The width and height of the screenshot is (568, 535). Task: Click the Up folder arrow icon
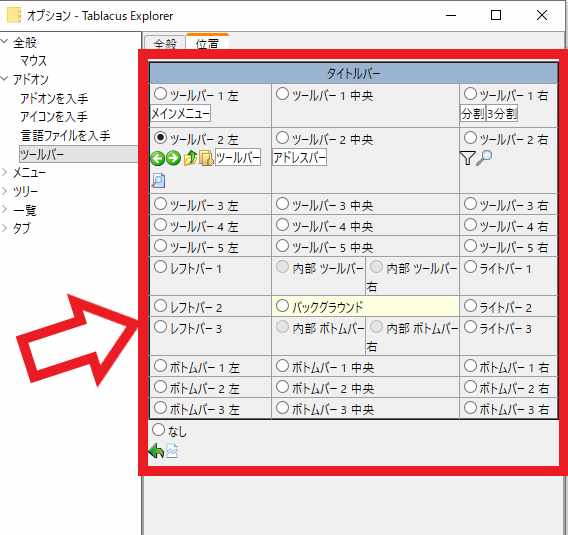(191, 158)
